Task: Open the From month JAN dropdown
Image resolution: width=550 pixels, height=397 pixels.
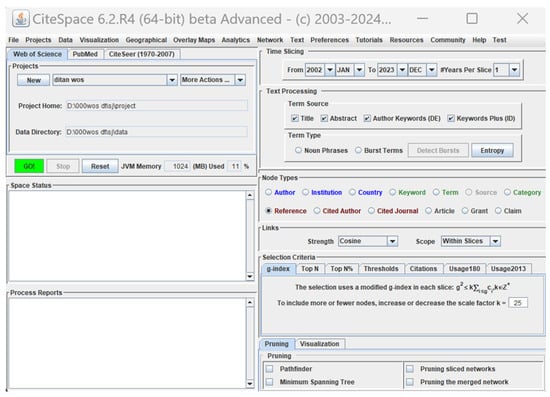Action: point(359,70)
